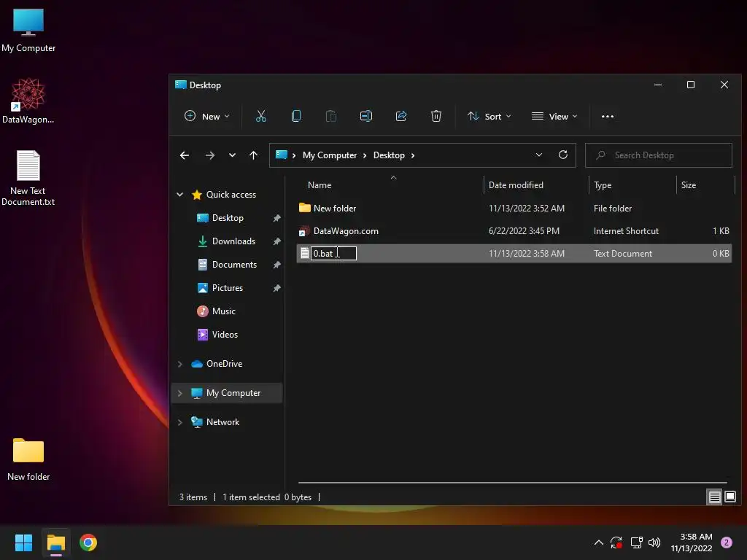Viewport: 747px width, 560px height.
Task: Open the View options dropdown
Action: pyautogui.click(x=554, y=116)
